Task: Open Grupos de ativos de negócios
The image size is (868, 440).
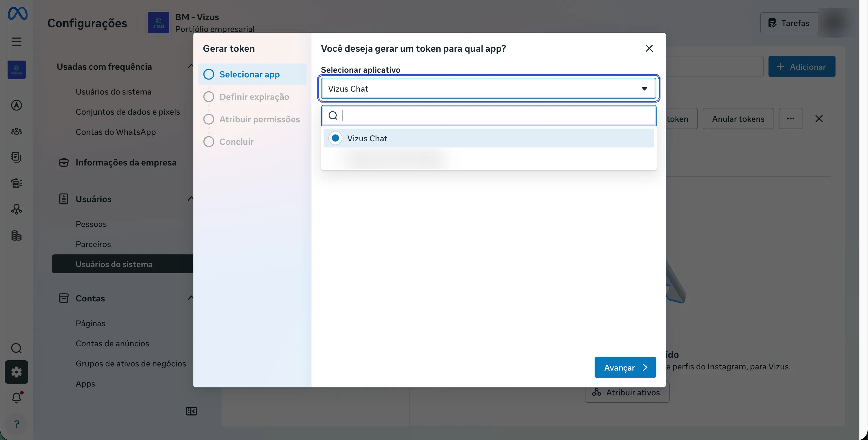Action: (x=131, y=363)
